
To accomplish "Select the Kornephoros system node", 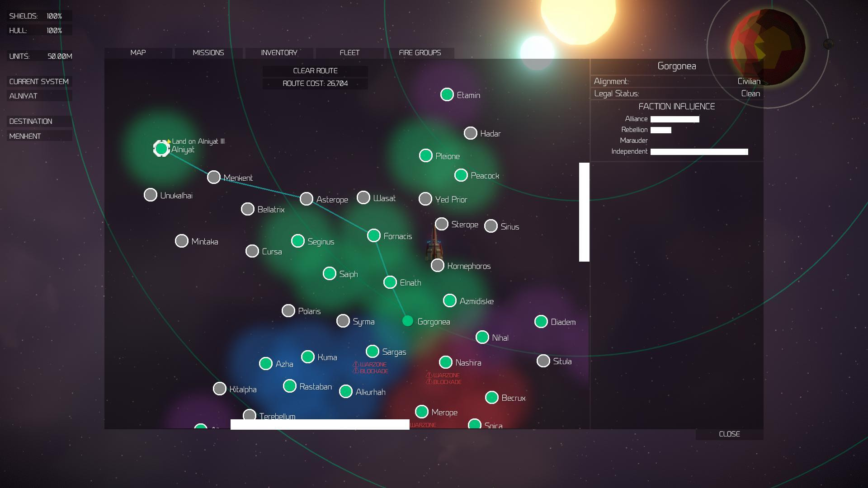I will tap(437, 265).
